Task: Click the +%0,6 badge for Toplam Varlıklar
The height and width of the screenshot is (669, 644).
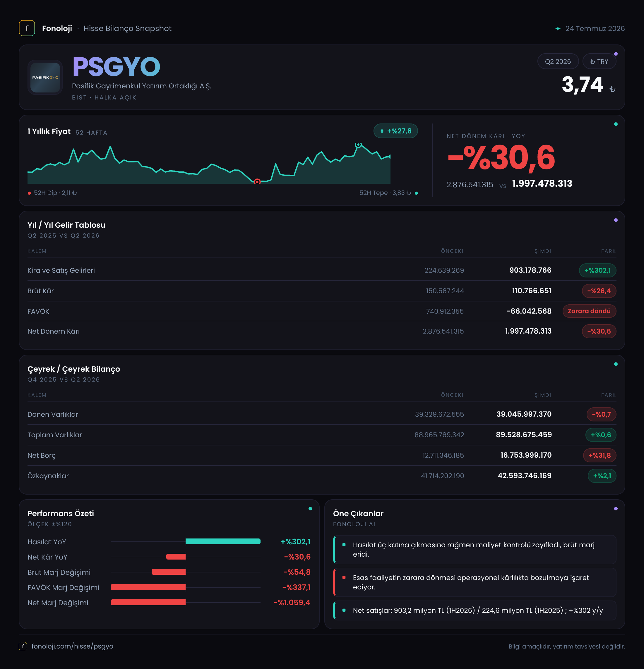Action: 601,435
